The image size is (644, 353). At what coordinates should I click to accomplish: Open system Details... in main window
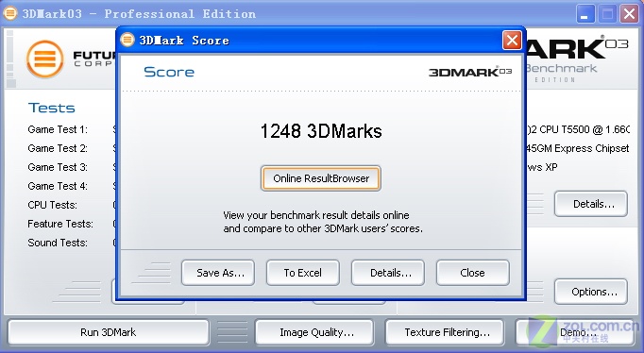591,204
